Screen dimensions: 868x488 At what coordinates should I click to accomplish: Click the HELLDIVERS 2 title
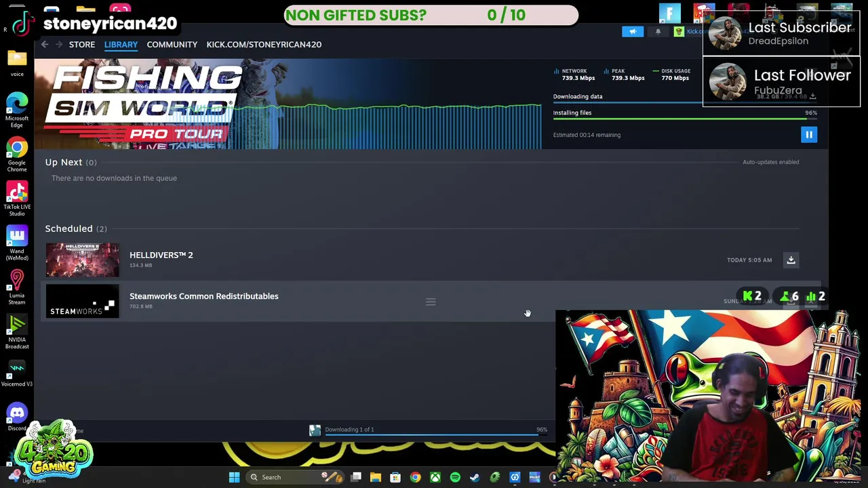pos(161,256)
